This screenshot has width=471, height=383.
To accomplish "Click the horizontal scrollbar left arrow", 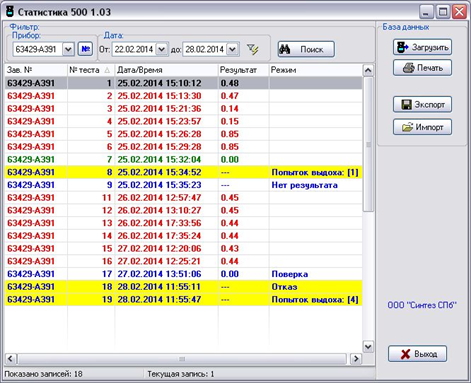I will (x=10, y=359).
